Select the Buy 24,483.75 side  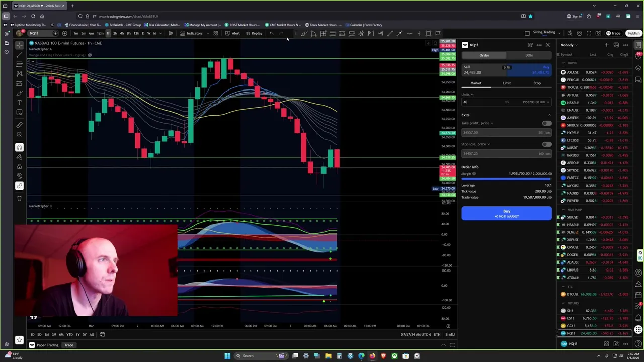click(530, 70)
